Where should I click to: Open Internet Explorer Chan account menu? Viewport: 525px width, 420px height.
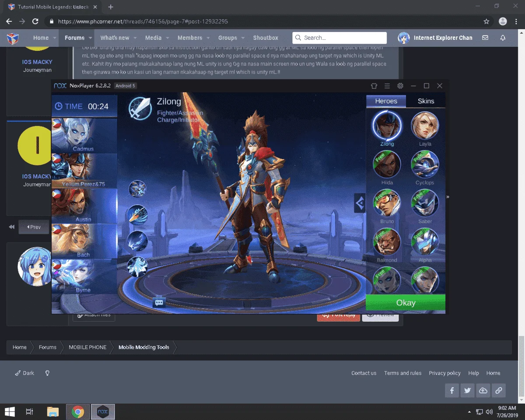point(435,38)
